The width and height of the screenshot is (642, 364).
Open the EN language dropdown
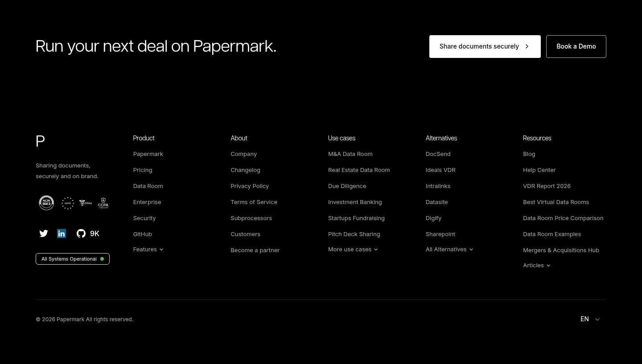(590, 319)
